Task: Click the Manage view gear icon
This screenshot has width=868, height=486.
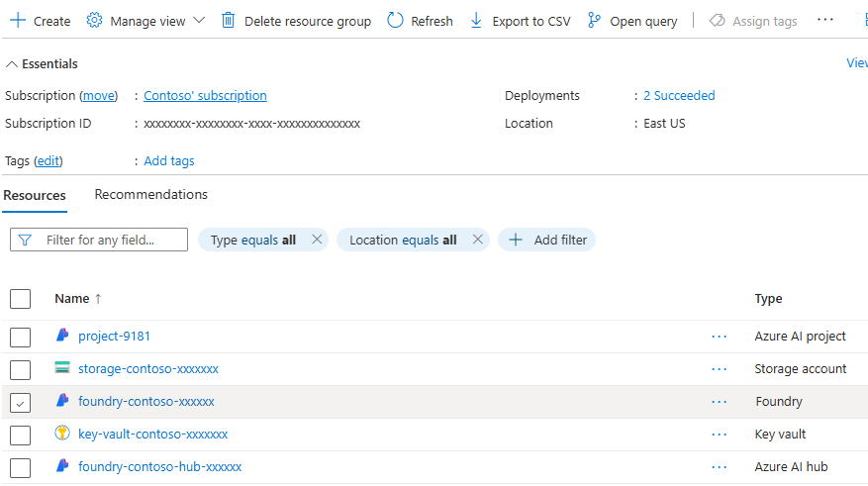Action: tap(94, 21)
